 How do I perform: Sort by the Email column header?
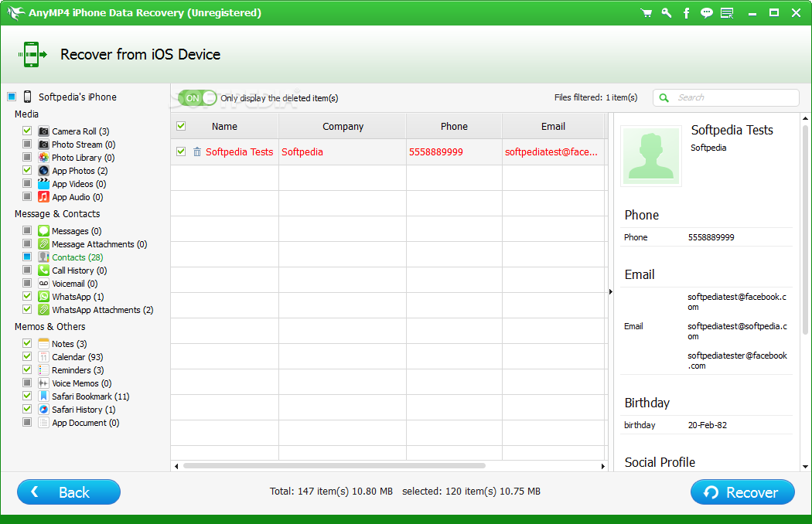tap(553, 126)
